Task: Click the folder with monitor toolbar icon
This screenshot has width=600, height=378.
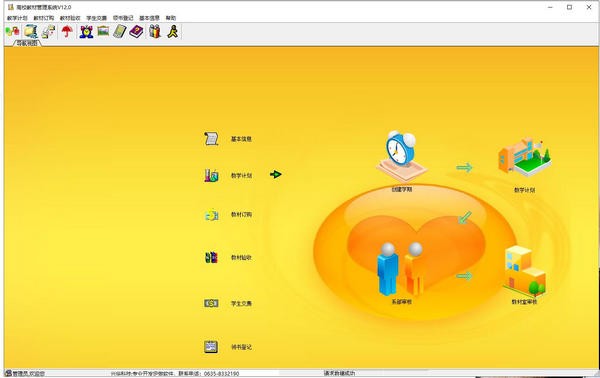Action: tap(31, 31)
